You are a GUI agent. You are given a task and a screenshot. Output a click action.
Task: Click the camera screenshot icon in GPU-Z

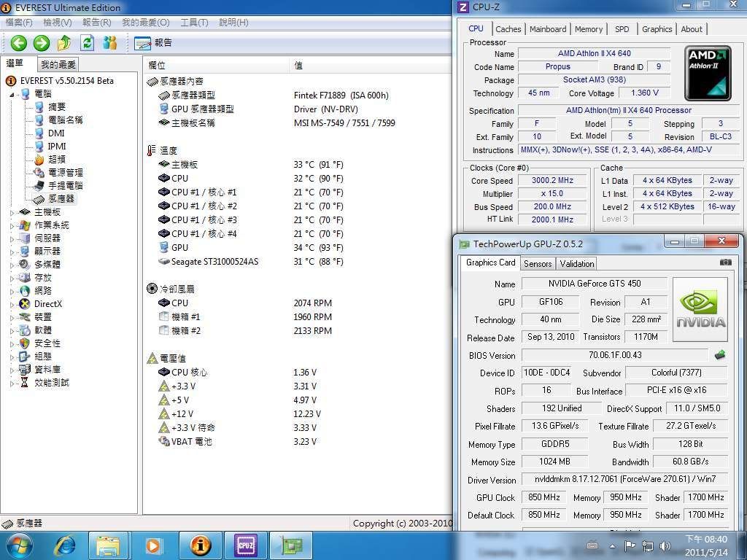(725, 262)
